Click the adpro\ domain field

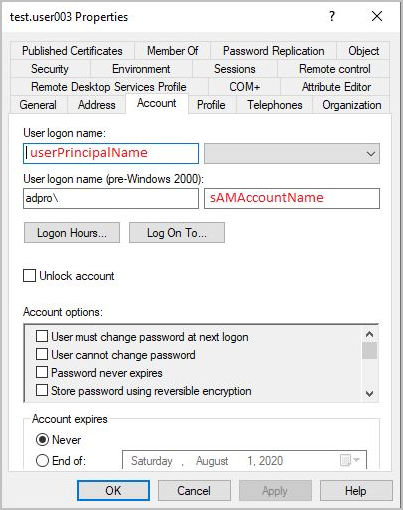[111, 199]
